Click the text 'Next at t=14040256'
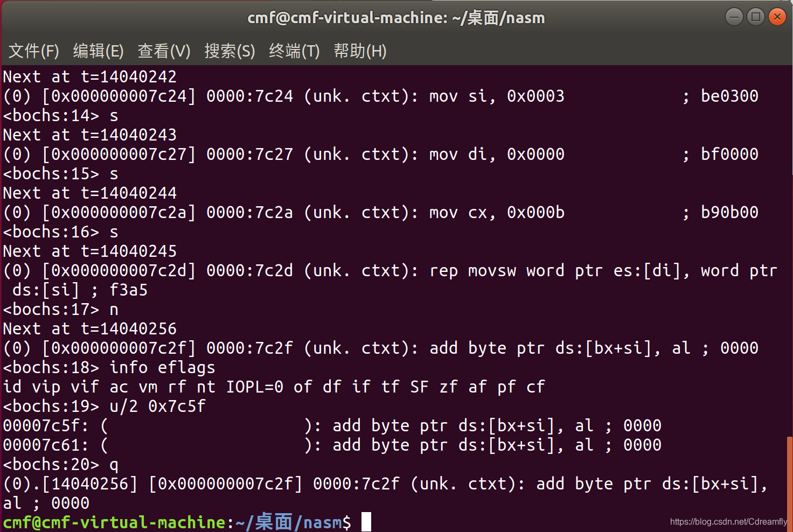The height and width of the screenshot is (532, 793). [x=90, y=328]
